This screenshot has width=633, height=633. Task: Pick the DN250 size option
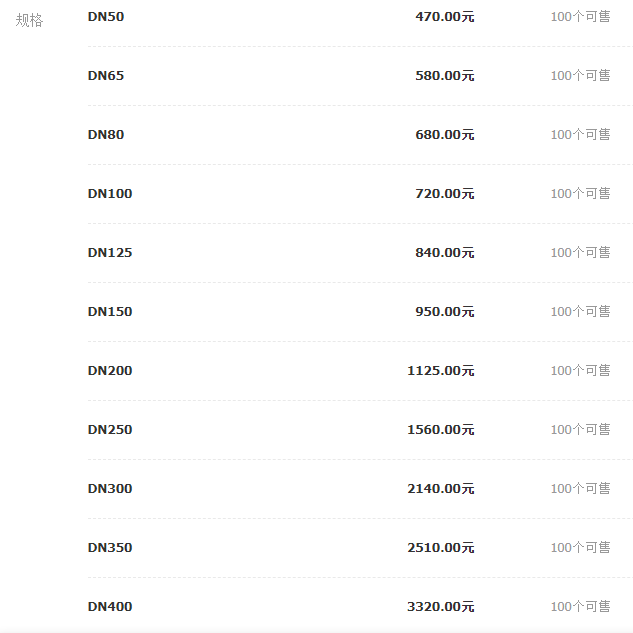coord(110,430)
